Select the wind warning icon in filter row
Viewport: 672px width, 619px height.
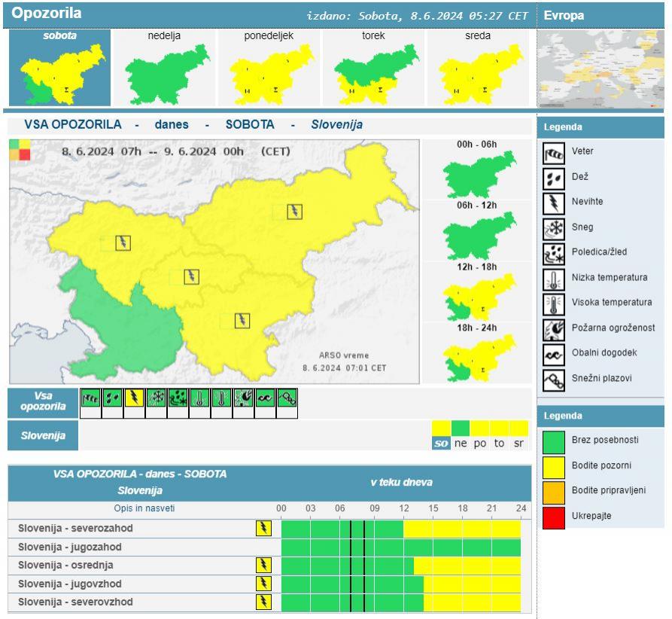point(90,398)
